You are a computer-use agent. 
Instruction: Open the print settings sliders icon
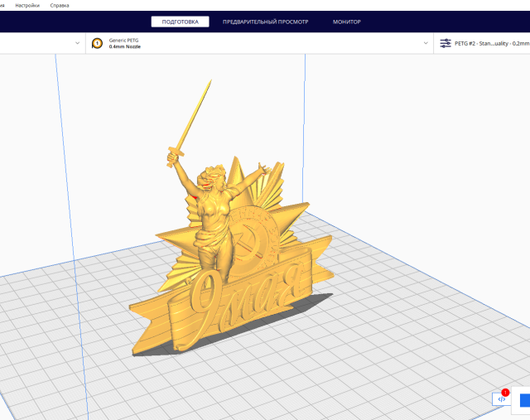pos(446,43)
